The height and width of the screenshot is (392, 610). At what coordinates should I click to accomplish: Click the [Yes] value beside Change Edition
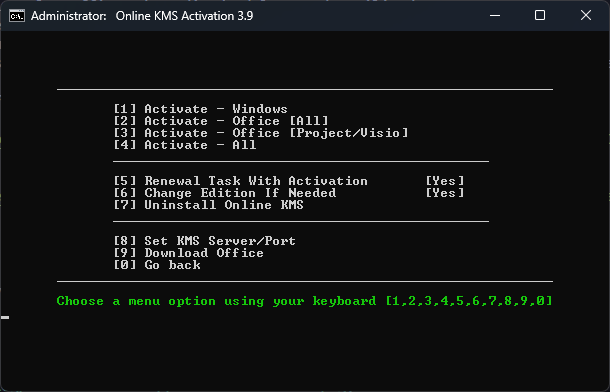pyautogui.click(x=445, y=193)
